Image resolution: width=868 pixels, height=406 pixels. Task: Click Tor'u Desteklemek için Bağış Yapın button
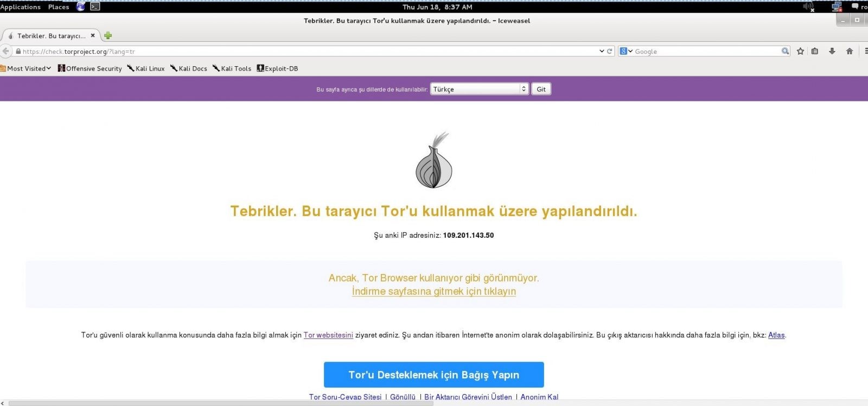click(434, 375)
